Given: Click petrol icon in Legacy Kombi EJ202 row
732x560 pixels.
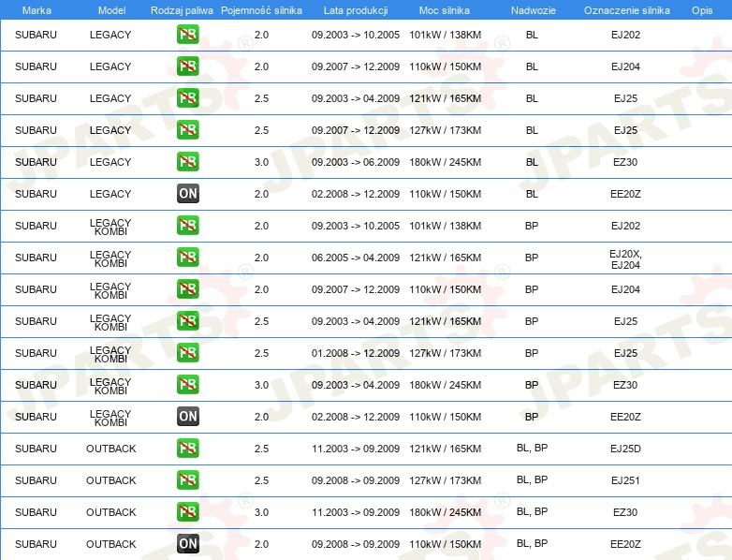Looking at the screenshot, I should (x=187, y=225).
